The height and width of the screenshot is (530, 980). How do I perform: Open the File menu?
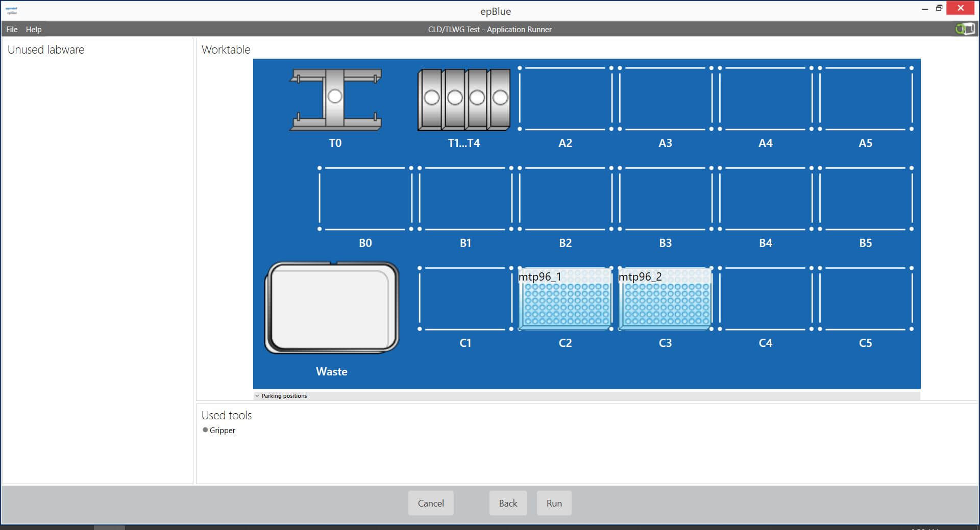pyautogui.click(x=12, y=30)
